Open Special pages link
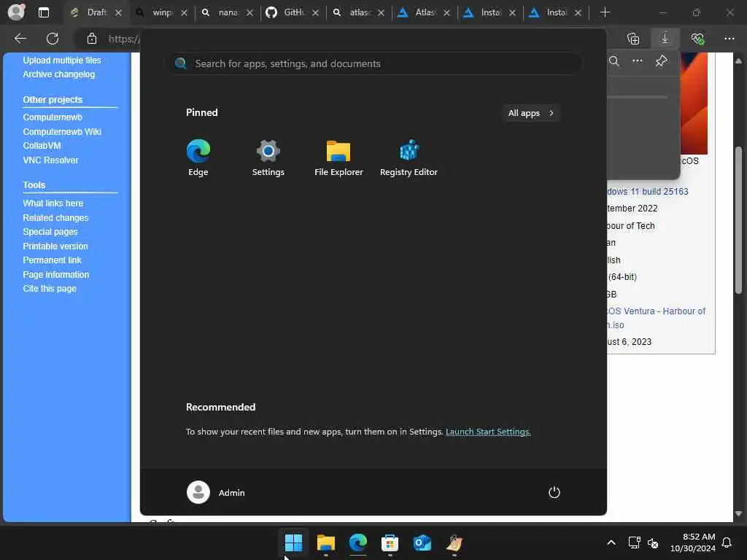 (x=50, y=231)
